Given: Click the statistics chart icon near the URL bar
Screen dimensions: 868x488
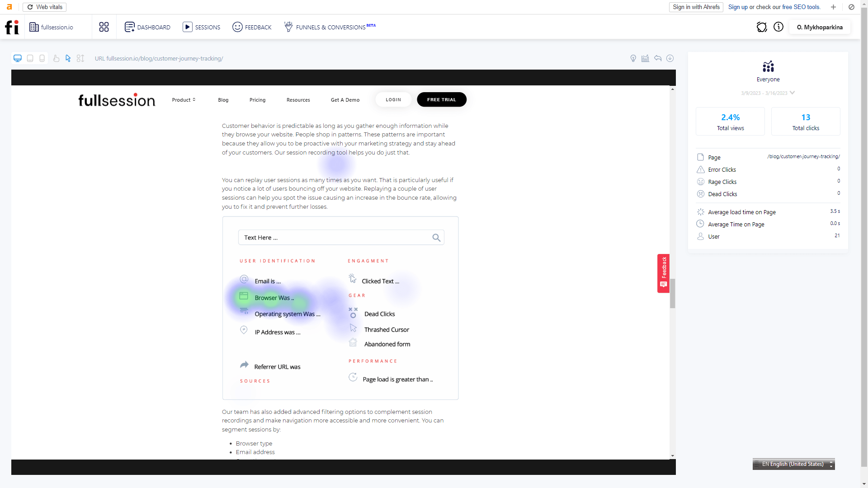Looking at the screenshot, I should point(645,58).
